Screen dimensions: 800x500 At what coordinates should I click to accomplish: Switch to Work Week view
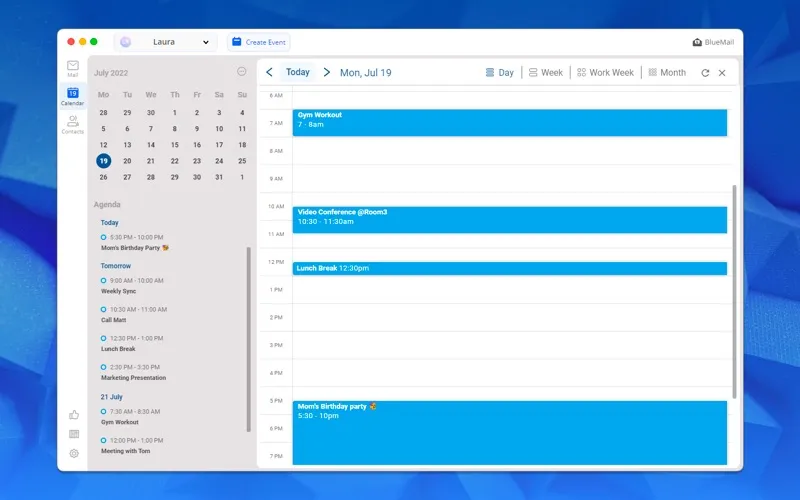pos(605,72)
